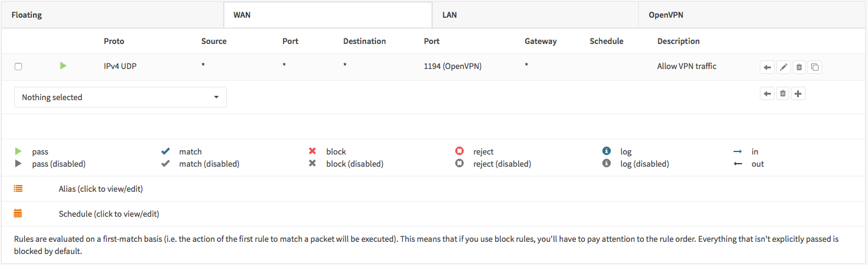This screenshot has height=265, width=868.
Task: Click the Allow VPN traffic description
Action: (x=686, y=66)
